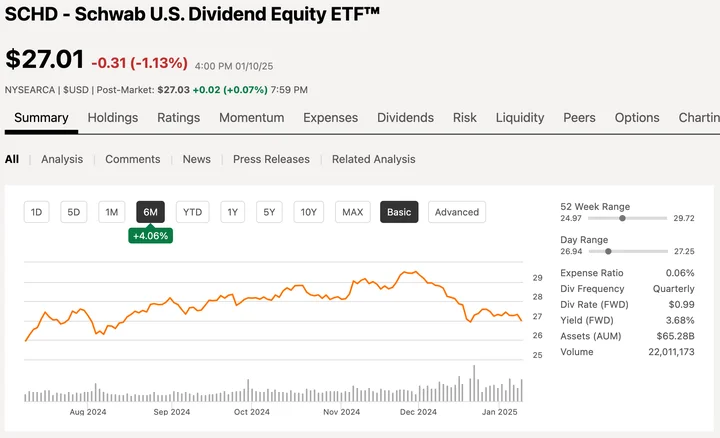Open the Dividends tab
The width and height of the screenshot is (720, 438).
click(405, 117)
